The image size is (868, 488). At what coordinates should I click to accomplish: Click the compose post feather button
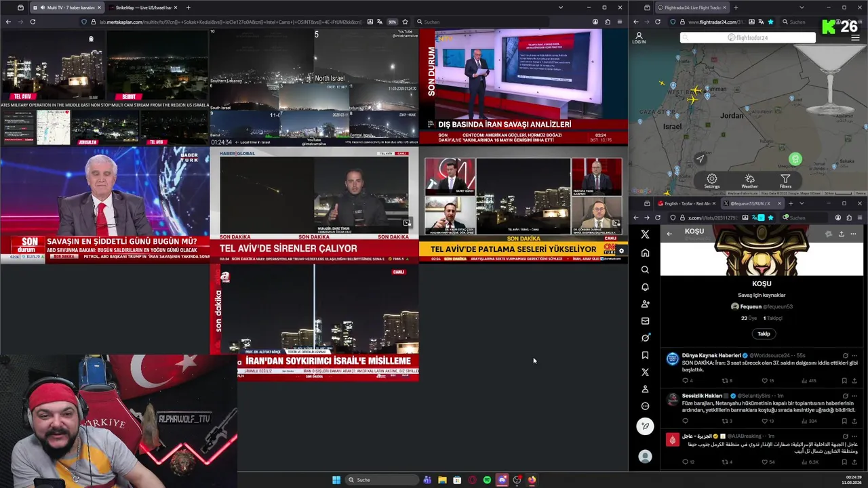(x=645, y=426)
